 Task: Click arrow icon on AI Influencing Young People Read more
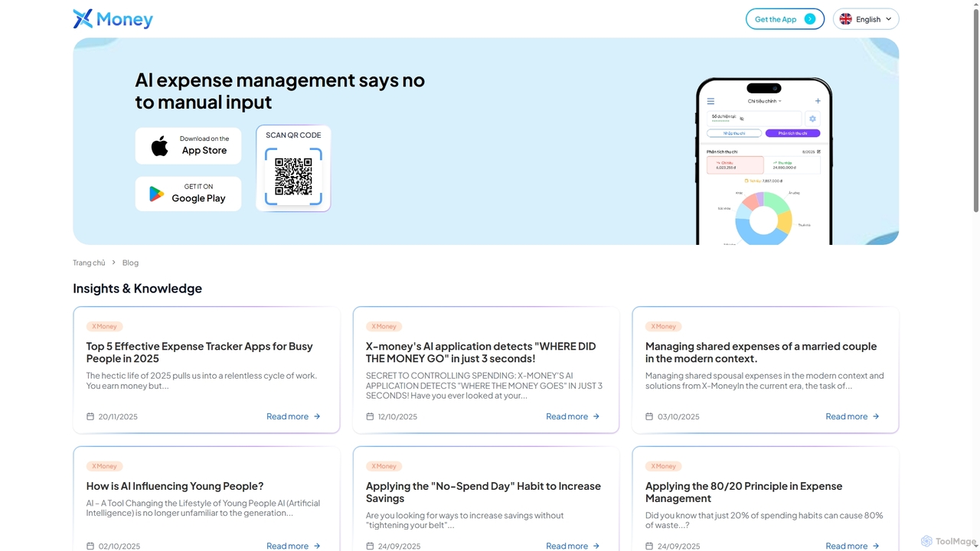317,546
